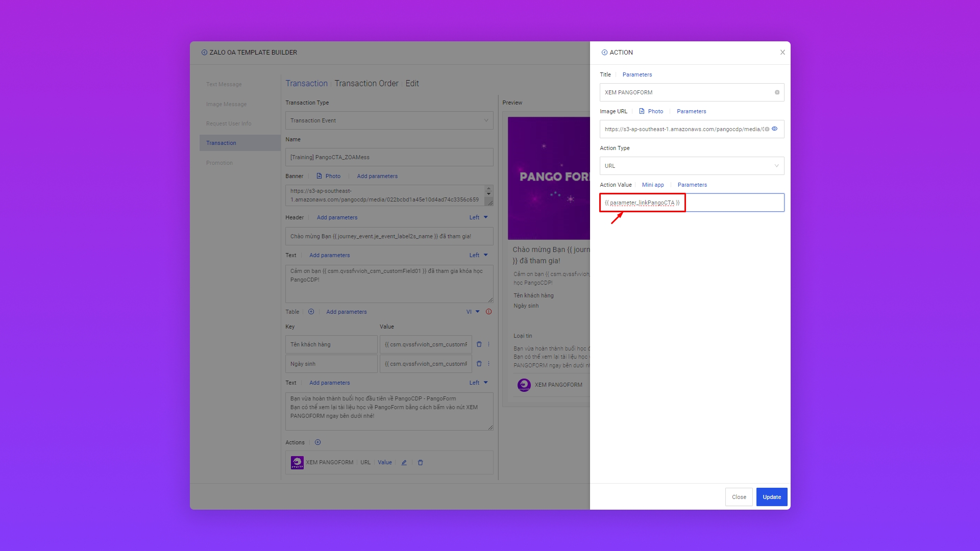The width and height of the screenshot is (980, 551).
Task: Add a new action with plus icon
Action: (x=317, y=442)
